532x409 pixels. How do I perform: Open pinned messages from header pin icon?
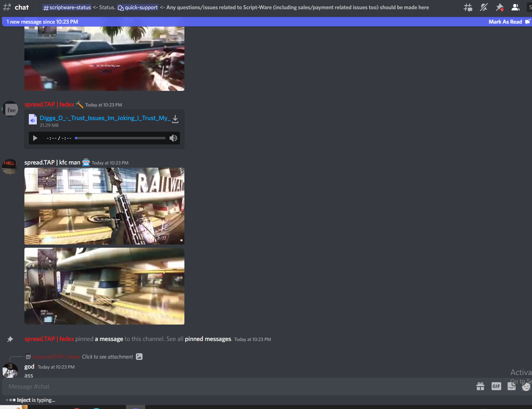[x=500, y=7]
